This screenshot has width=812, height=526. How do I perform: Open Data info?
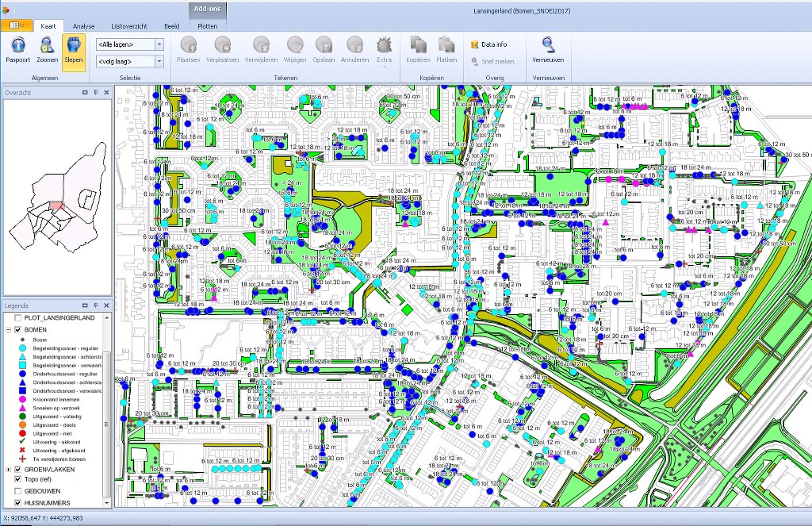pyautogui.click(x=488, y=44)
